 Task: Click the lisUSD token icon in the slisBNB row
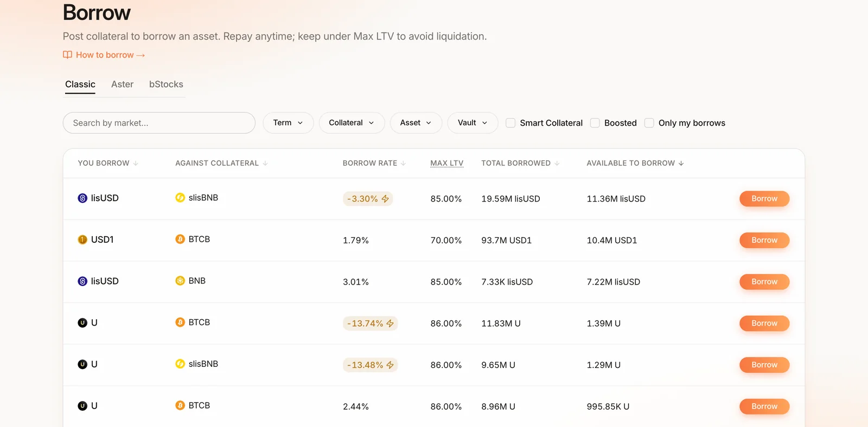[82, 198]
